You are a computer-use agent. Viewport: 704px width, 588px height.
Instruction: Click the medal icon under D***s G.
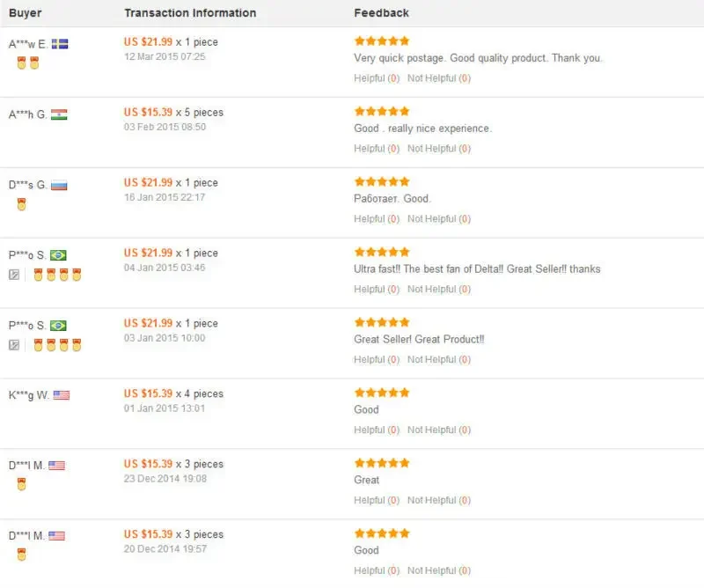click(21, 204)
